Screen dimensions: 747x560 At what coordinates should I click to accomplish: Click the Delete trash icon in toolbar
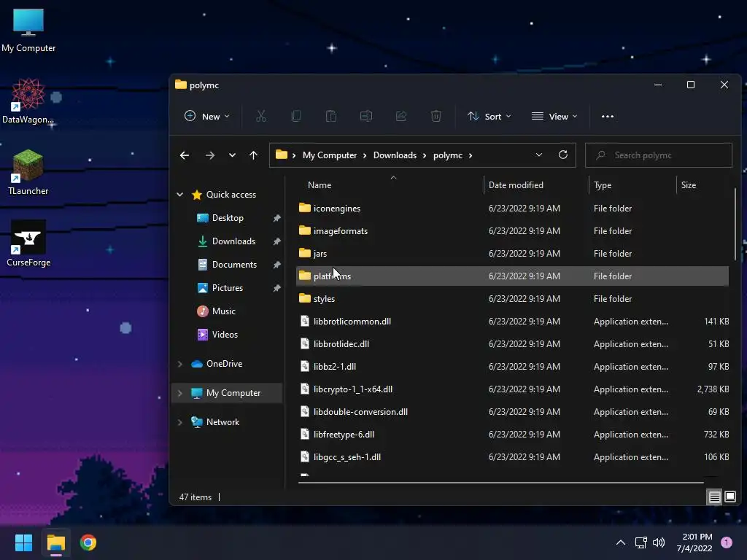click(x=436, y=116)
